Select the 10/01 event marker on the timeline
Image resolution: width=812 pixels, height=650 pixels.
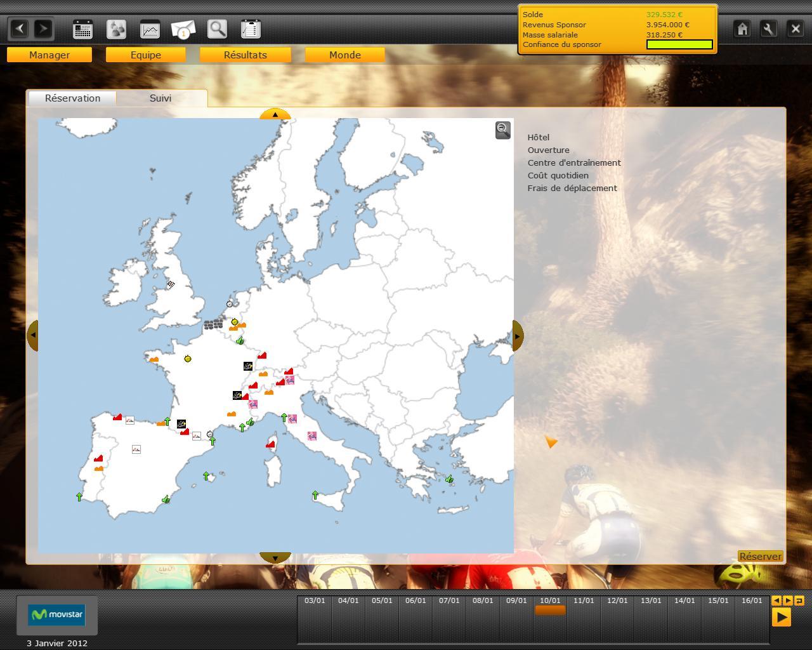(x=550, y=610)
